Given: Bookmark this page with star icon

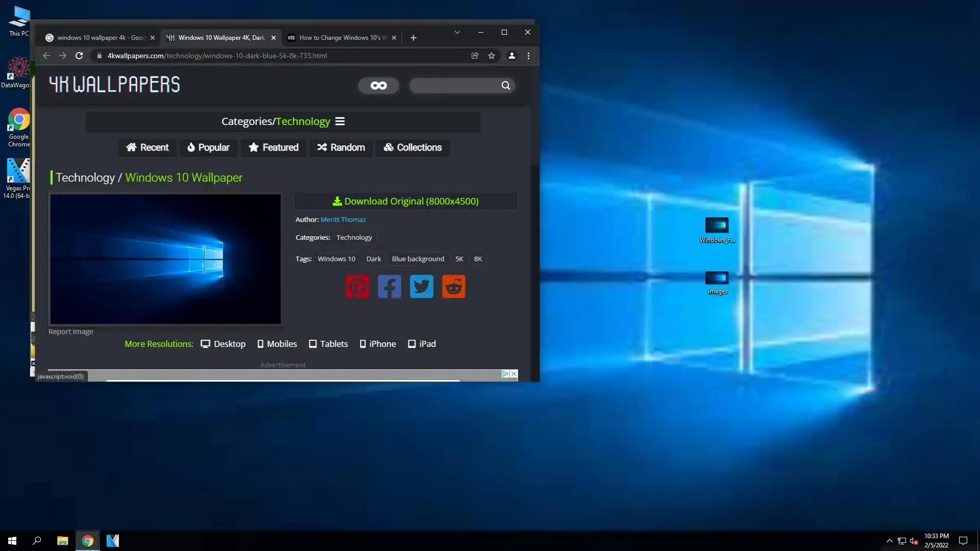Looking at the screenshot, I should click(492, 56).
